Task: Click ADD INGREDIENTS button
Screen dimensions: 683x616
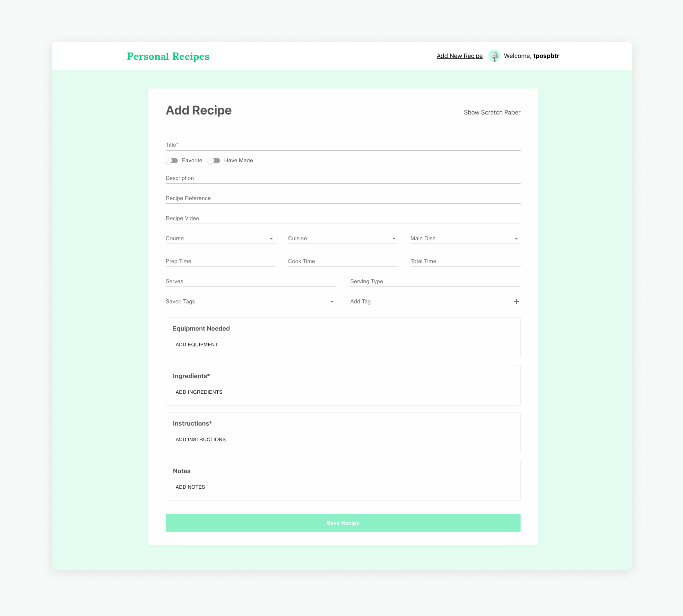Action: [199, 392]
